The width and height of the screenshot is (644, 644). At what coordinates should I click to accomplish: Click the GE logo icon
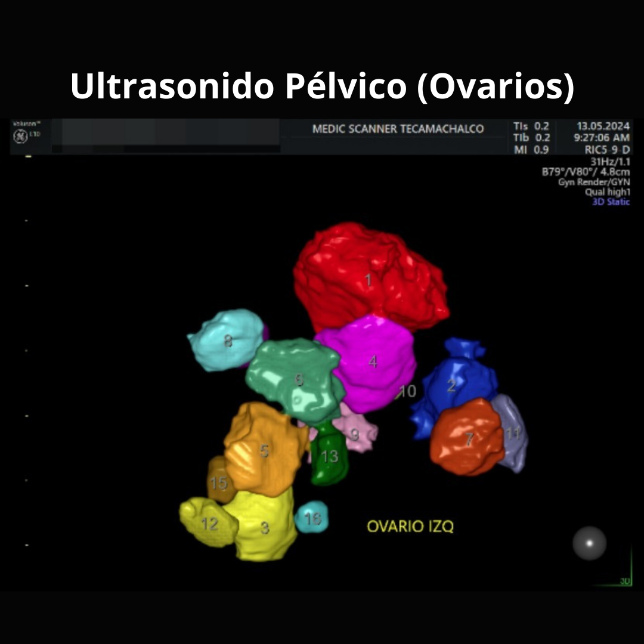click(18, 135)
